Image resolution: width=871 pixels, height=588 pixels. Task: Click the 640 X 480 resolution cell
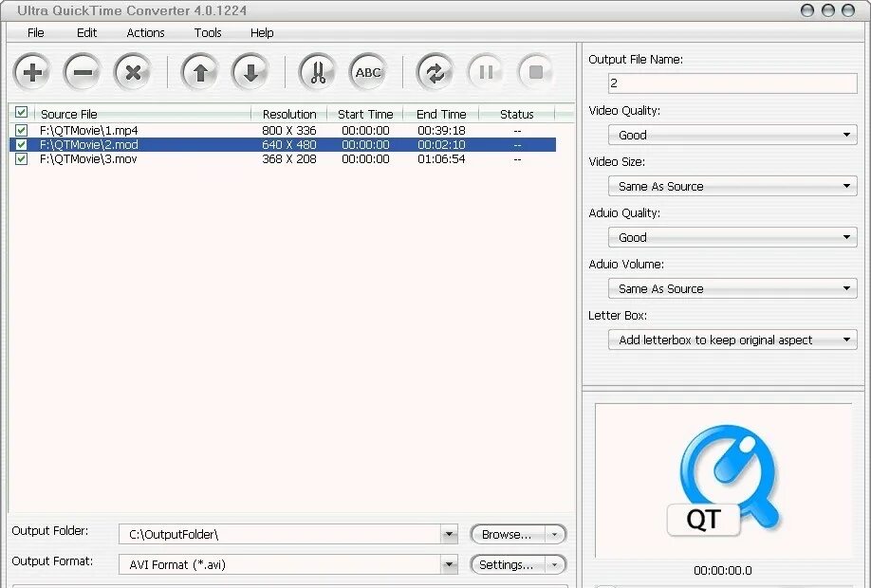point(288,144)
